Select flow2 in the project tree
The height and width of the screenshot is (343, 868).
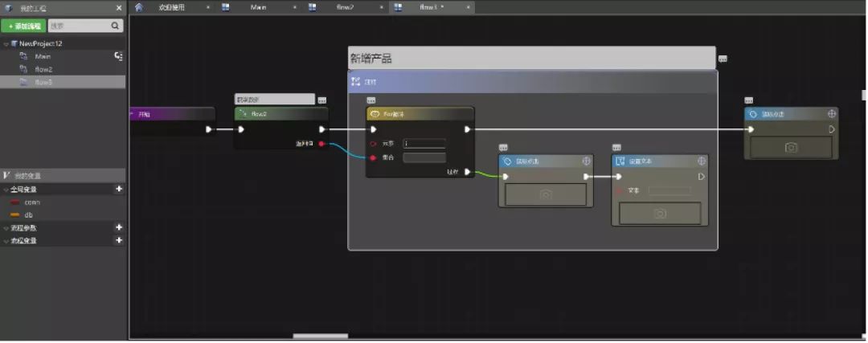43,69
